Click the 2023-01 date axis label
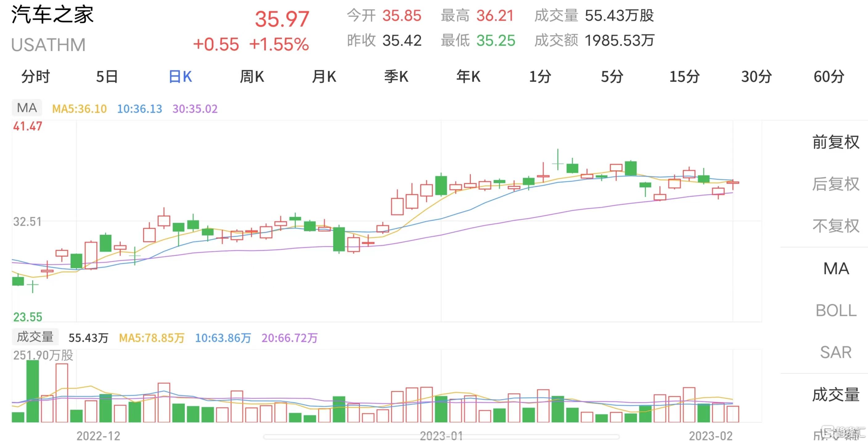Screen dimensions: 868x441 441,436
